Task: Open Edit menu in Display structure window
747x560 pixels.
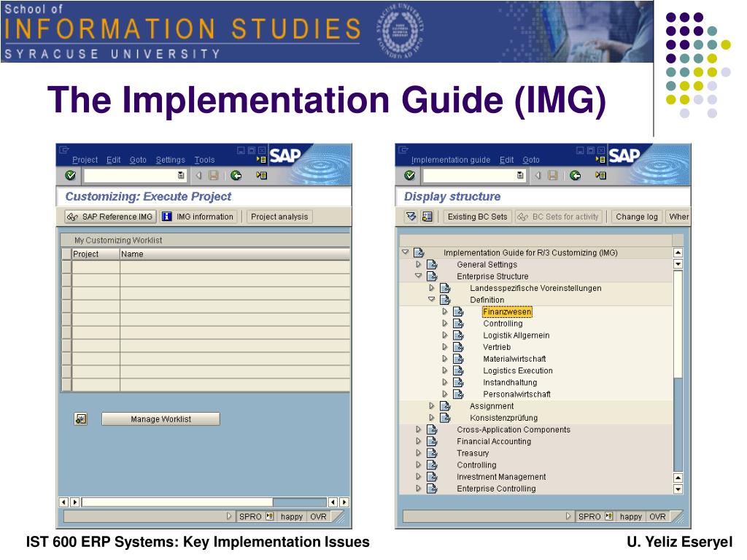Action: [x=506, y=160]
